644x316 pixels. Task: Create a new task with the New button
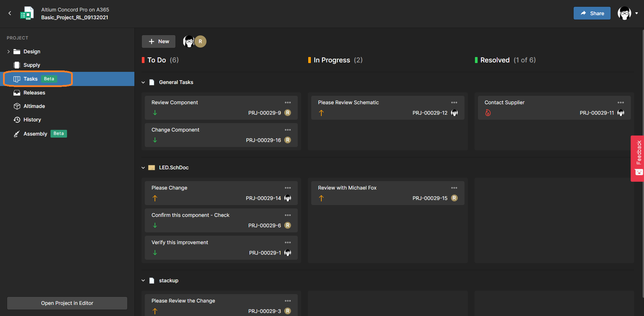pyautogui.click(x=159, y=41)
